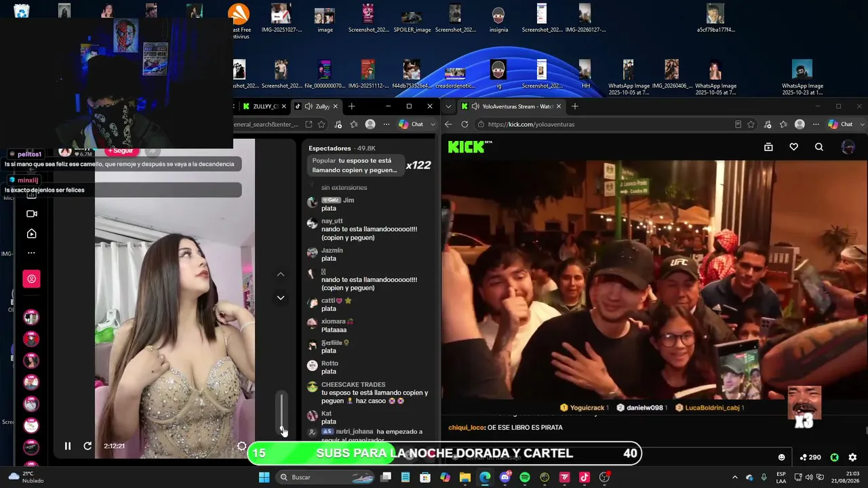Open Copilot Chat in the TikTok window
Screen dimensions: 868x488
411,124
